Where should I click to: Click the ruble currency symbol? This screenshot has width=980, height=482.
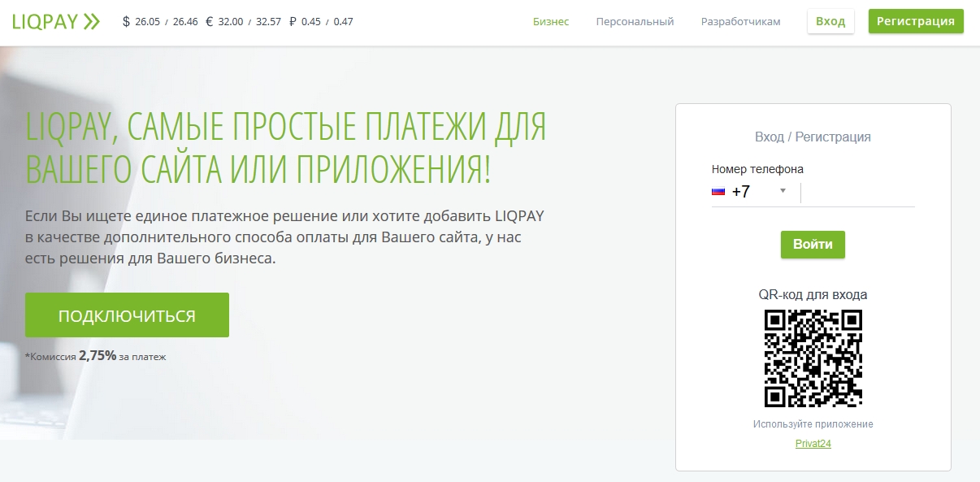click(x=293, y=22)
